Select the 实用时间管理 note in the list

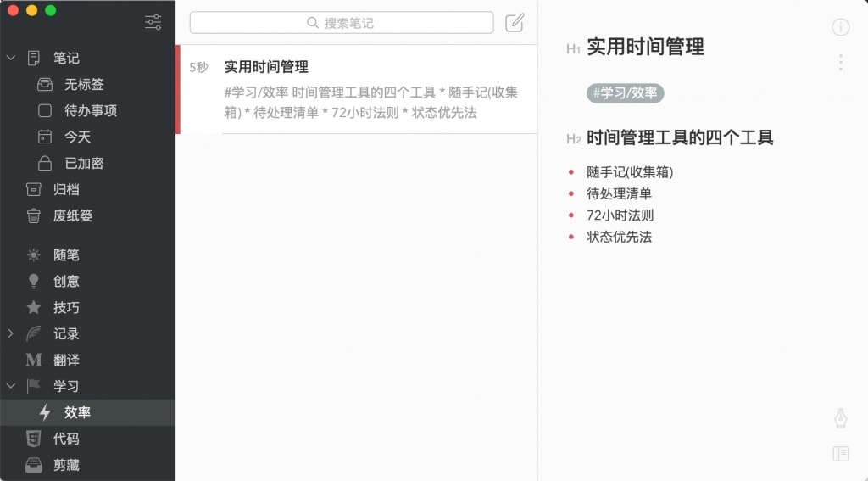(x=356, y=89)
